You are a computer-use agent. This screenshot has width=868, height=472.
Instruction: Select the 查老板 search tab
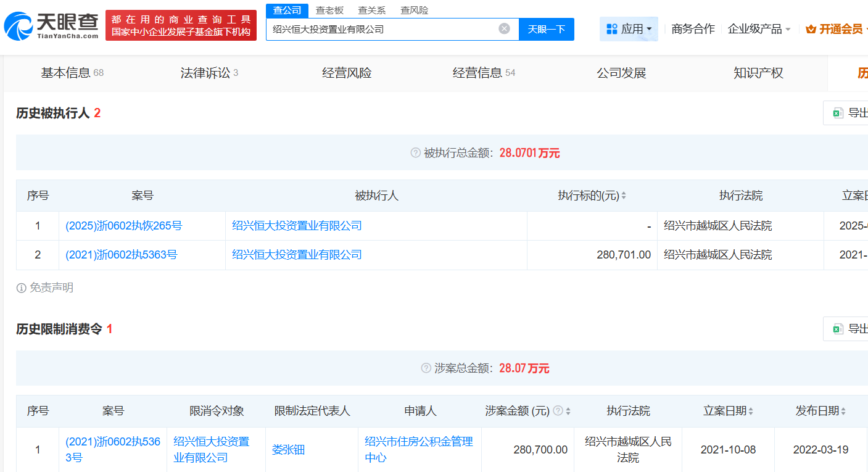(x=329, y=10)
